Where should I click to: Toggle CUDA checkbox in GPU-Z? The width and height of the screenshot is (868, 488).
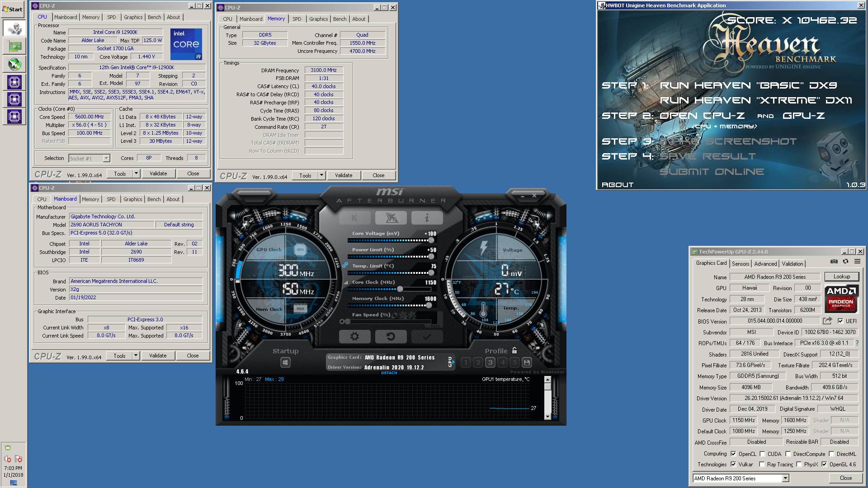[x=762, y=454]
